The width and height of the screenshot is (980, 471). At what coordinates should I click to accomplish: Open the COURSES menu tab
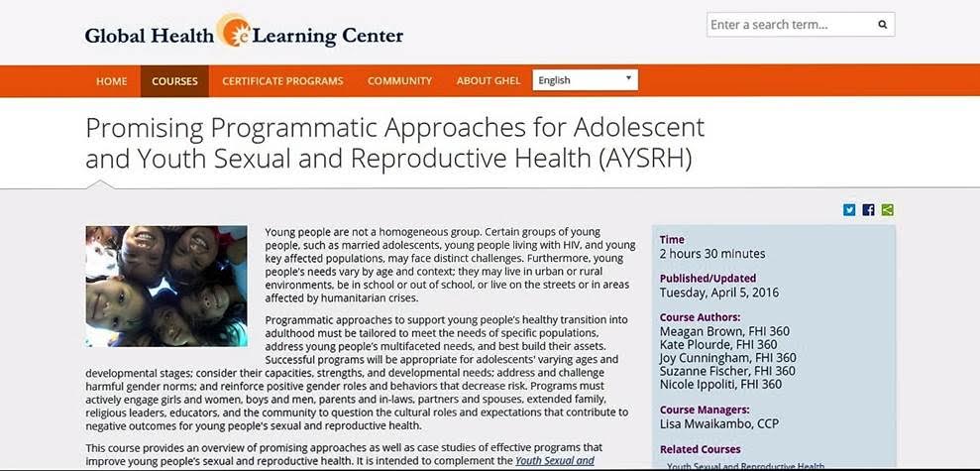174,81
